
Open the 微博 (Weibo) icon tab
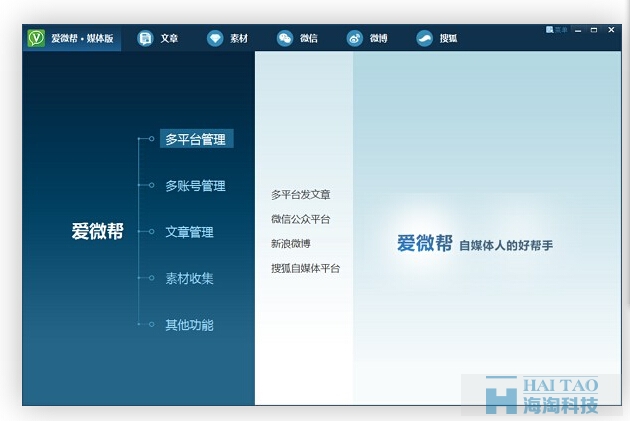click(355, 39)
